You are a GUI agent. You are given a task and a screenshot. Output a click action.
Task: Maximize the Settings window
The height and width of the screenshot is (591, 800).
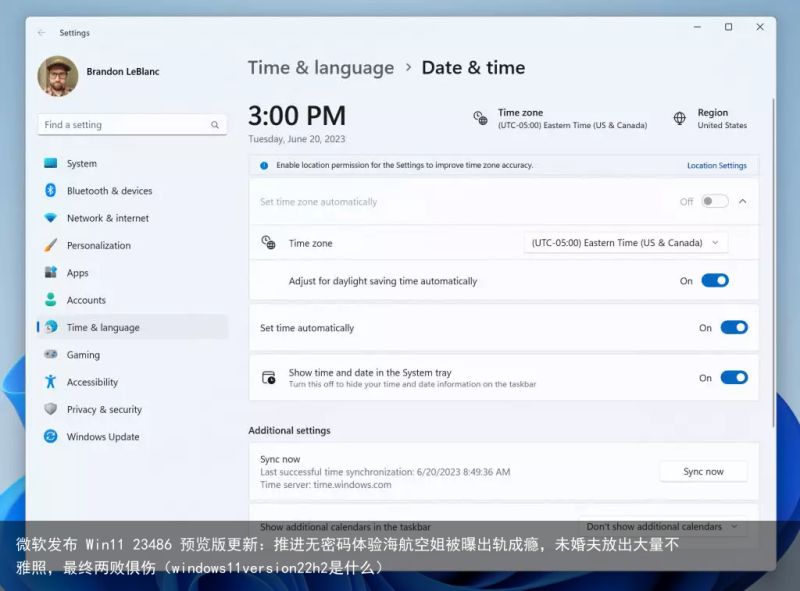click(x=729, y=27)
